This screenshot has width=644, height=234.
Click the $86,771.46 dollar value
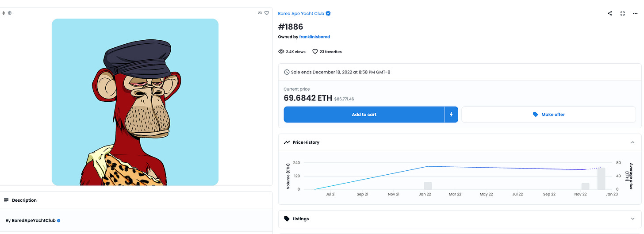tap(344, 99)
